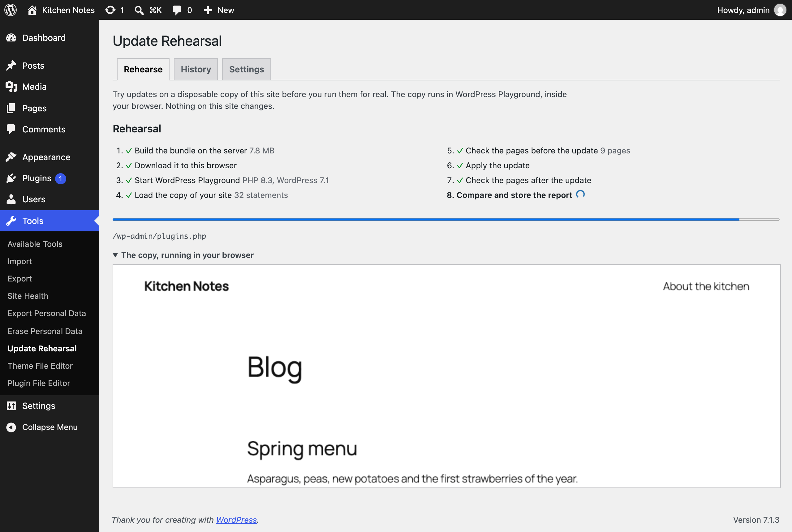Switch to the Rehearse tab
Screen dimensions: 792x532
tap(143, 69)
